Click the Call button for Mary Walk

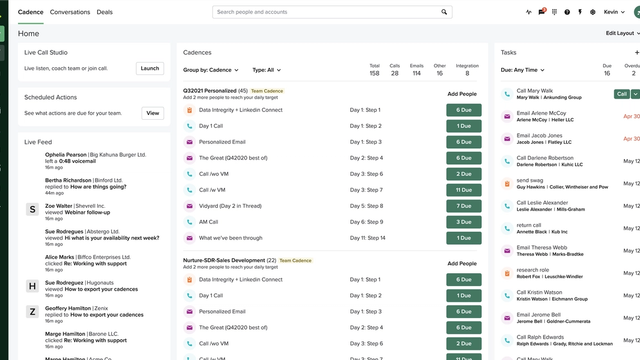coord(622,94)
